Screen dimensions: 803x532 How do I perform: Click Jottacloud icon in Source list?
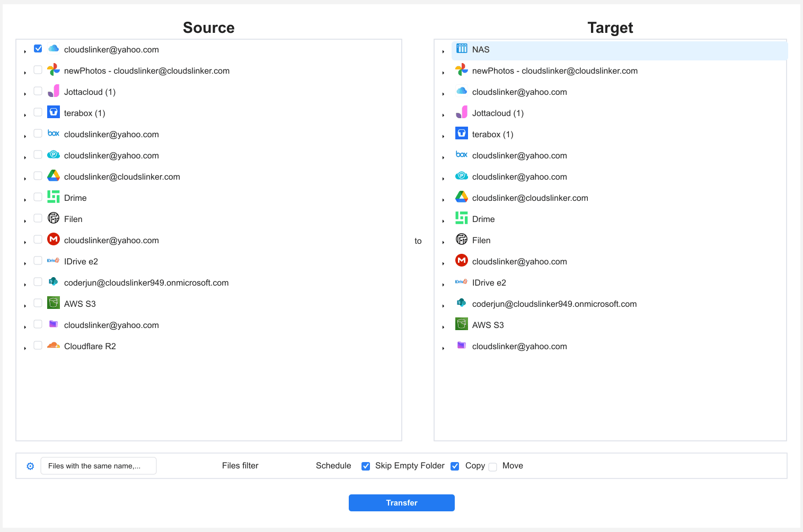pyautogui.click(x=54, y=91)
